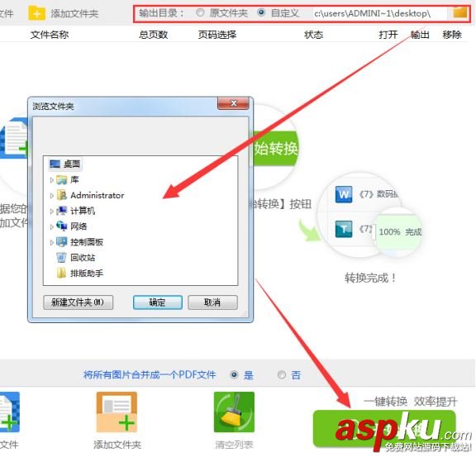Click the Word document W icon
The image size is (476, 457).
tap(344, 194)
